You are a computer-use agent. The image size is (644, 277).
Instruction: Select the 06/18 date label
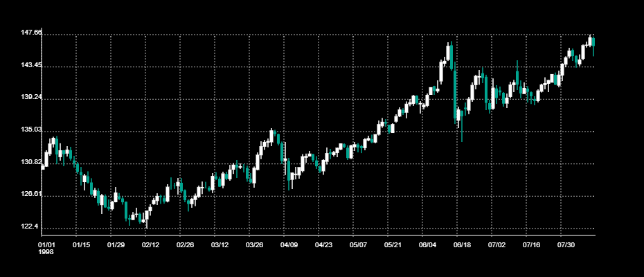point(462,245)
